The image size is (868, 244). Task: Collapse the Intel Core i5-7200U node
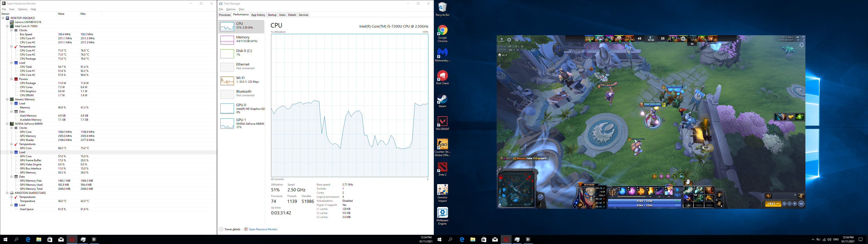(x=7, y=26)
